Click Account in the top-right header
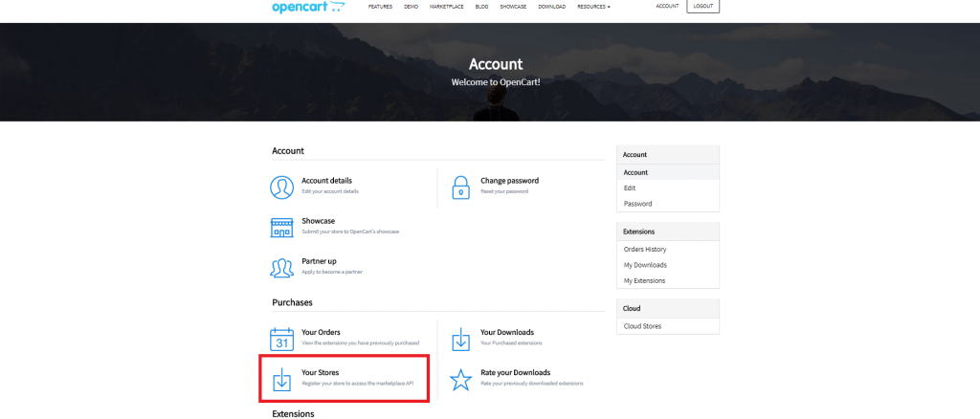This screenshot has height=419, width=980. 667,7
